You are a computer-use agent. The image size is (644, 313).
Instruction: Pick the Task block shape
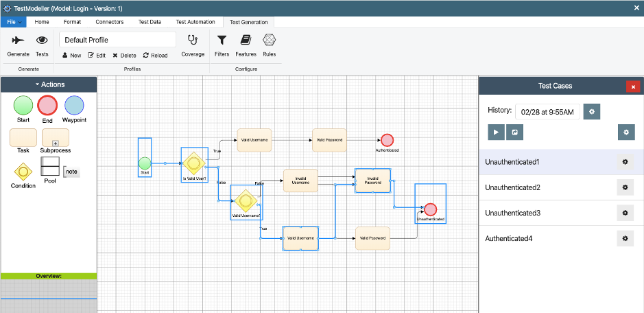pyautogui.click(x=23, y=137)
